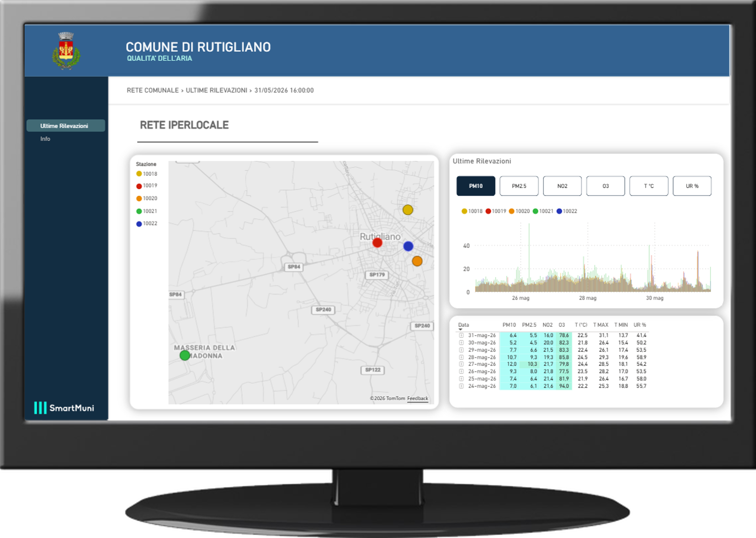Screen dimensions: 756x538
Task: Select the NO2 parameter button
Action: 562,186
